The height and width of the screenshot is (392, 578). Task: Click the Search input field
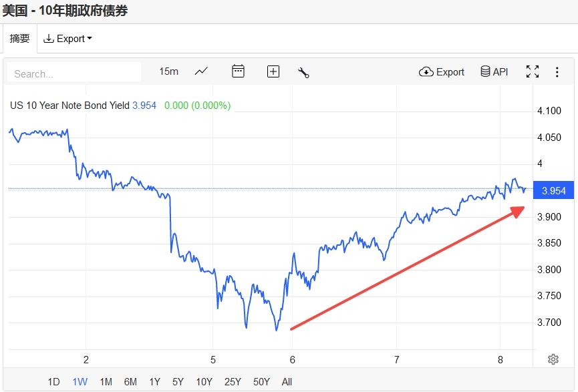click(74, 73)
